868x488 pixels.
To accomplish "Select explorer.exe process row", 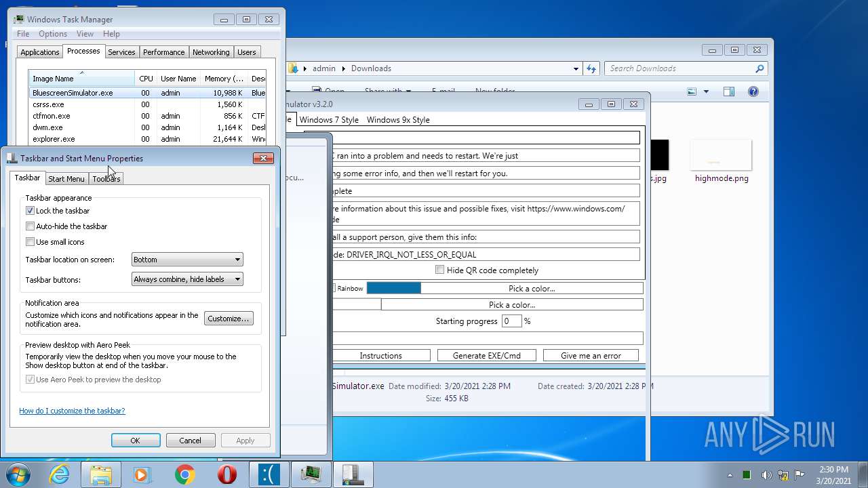I will 148,139.
